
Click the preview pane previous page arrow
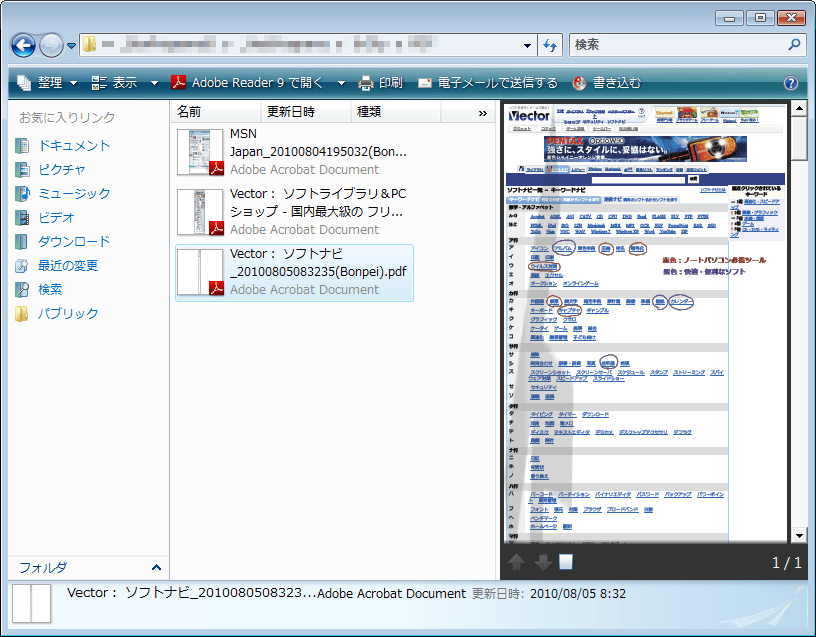tap(516, 562)
